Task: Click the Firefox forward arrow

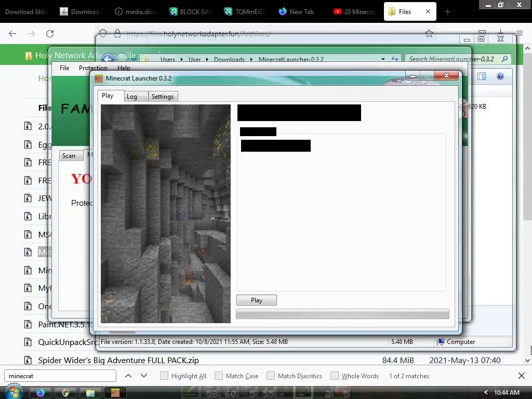Action: (x=31, y=34)
